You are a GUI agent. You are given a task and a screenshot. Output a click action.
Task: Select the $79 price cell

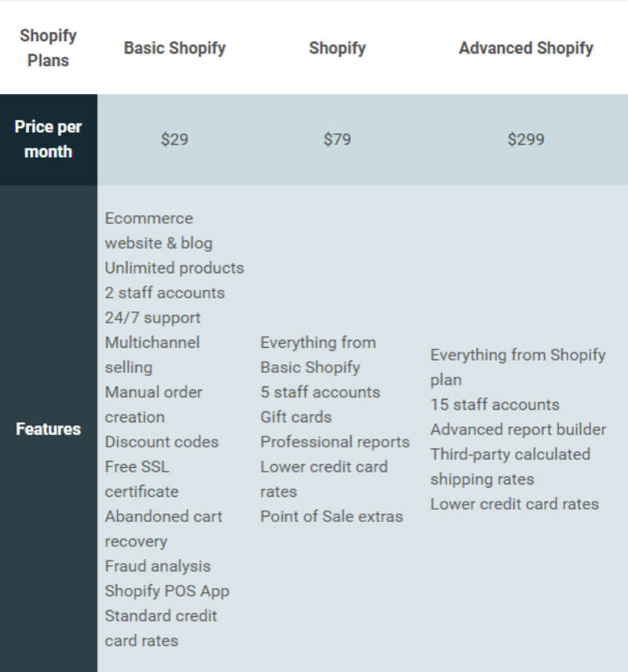pyautogui.click(x=338, y=139)
